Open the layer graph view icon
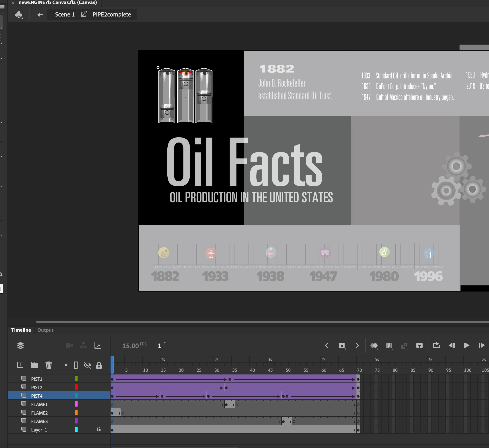Viewport: 489px width, 448px height. [x=97, y=346]
